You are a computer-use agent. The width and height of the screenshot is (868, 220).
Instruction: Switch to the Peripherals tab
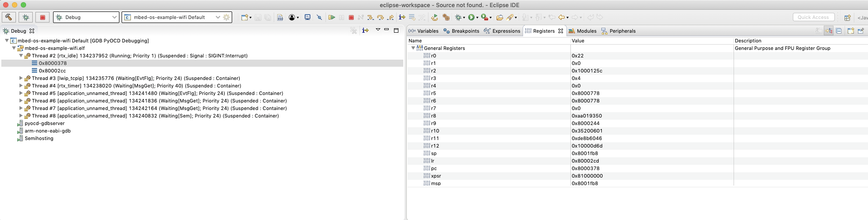(x=618, y=31)
